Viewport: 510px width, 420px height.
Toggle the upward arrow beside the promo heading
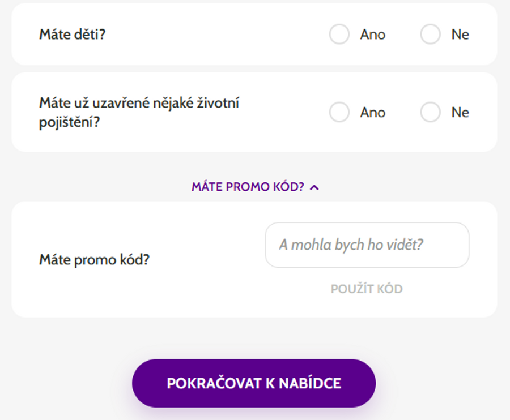(315, 187)
